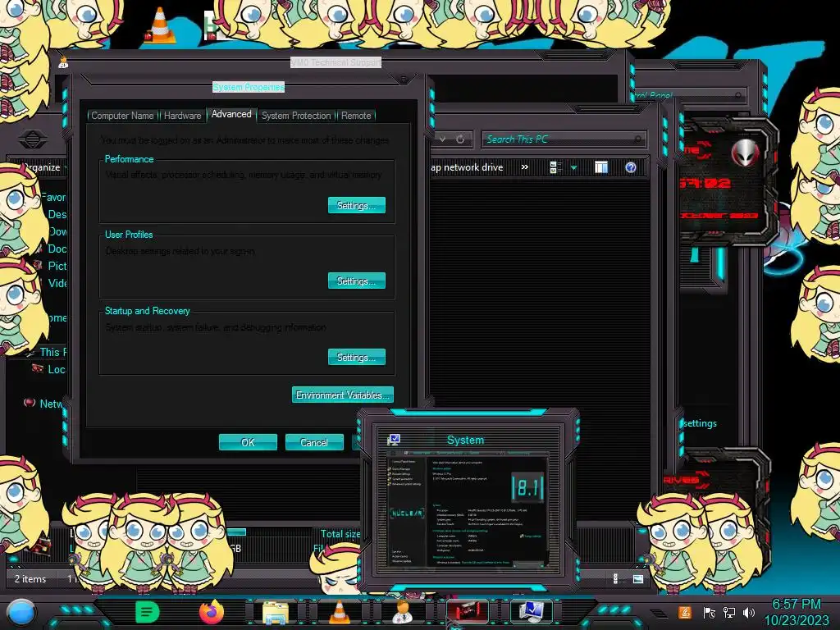Open the taskbar clock showing 6:57 PM
840x630 pixels.
tap(796, 612)
